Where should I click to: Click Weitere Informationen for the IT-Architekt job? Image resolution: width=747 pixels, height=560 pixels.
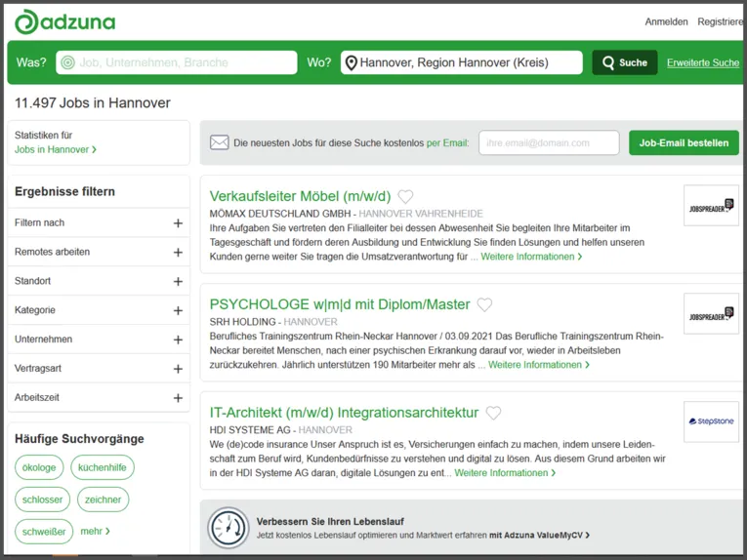[505, 473]
